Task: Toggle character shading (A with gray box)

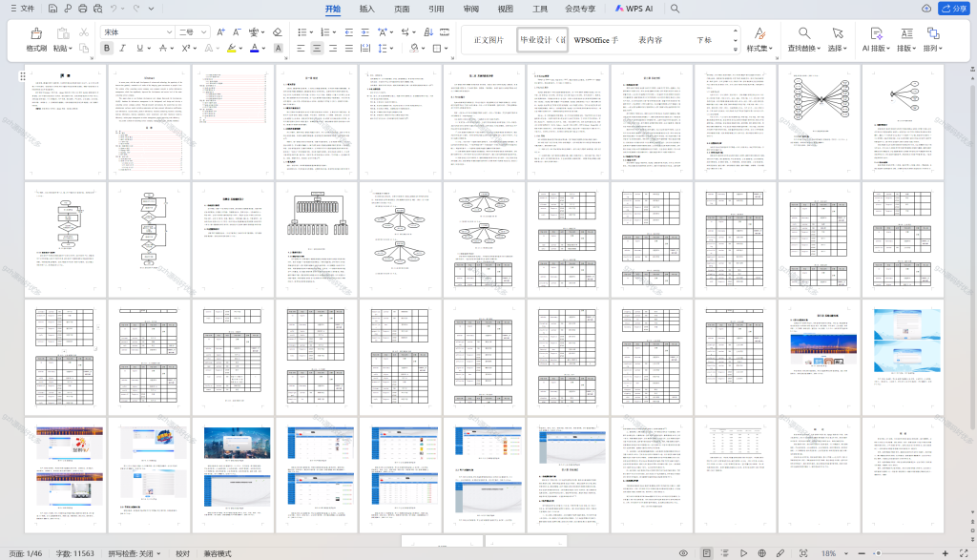Action: (278, 48)
